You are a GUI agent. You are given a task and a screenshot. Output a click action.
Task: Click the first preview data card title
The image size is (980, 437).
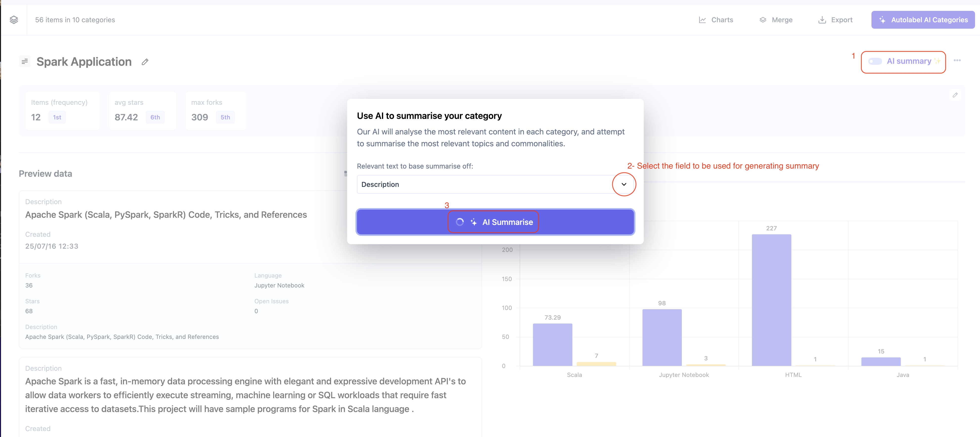click(x=166, y=215)
